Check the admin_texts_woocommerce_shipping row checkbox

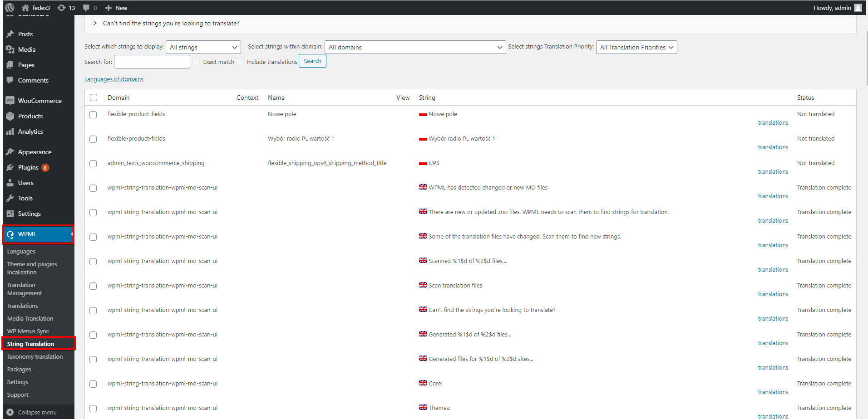tap(93, 164)
